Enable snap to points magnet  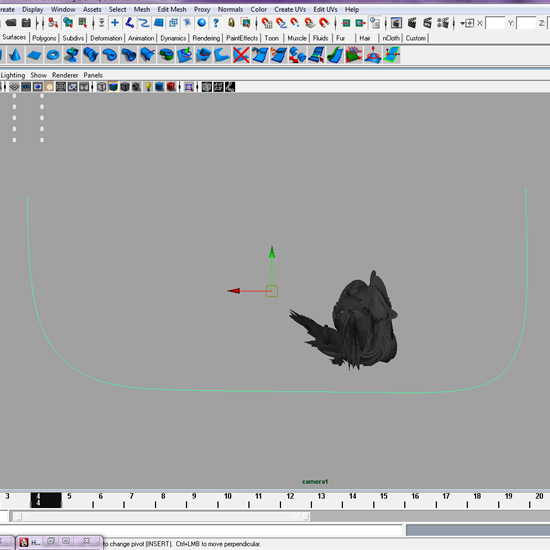[295, 23]
